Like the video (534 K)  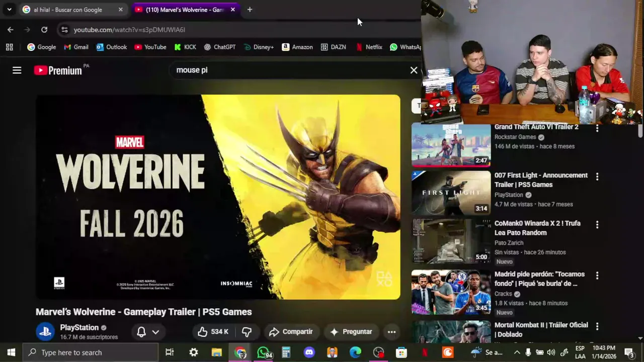(x=212, y=332)
